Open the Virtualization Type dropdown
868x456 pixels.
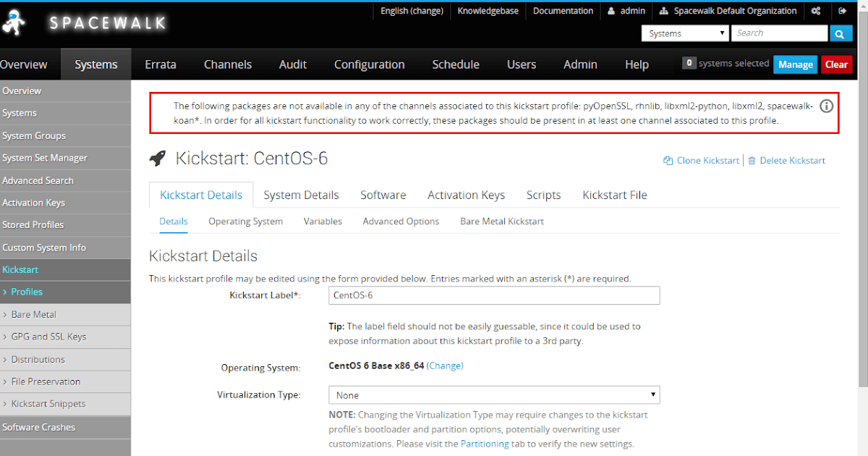(x=494, y=395)
